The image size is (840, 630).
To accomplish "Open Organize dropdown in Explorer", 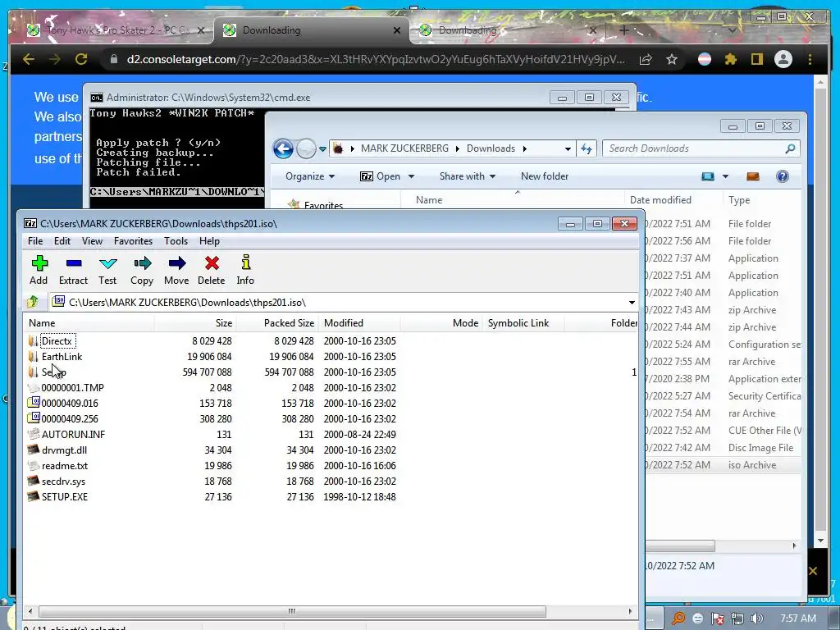I will pos(310,176).
